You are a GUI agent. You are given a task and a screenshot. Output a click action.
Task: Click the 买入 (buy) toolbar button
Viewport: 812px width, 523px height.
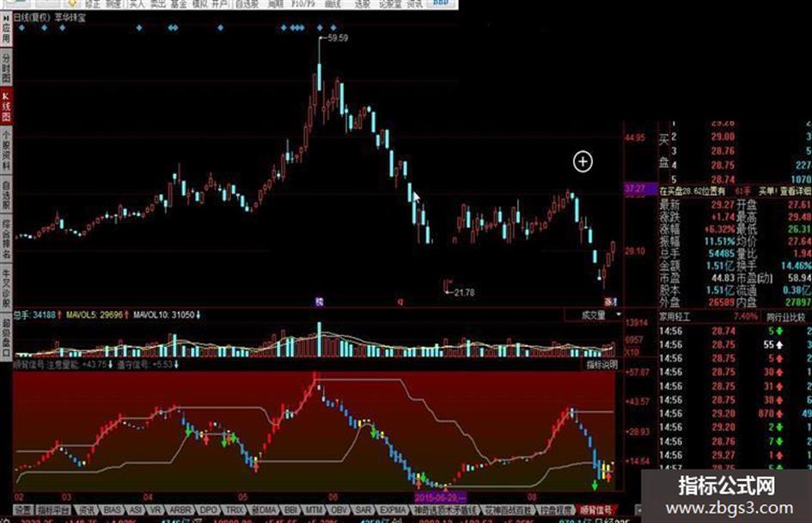(137, 3)
